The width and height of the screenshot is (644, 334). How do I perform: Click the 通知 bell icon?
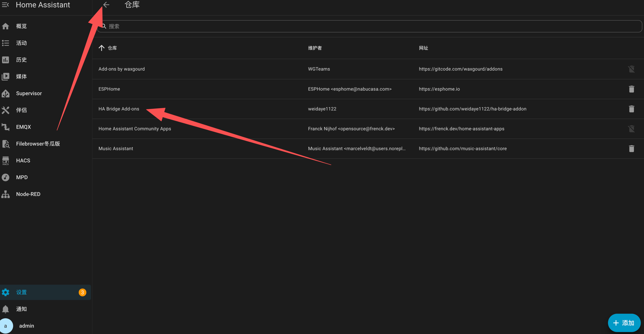(5, 309)
